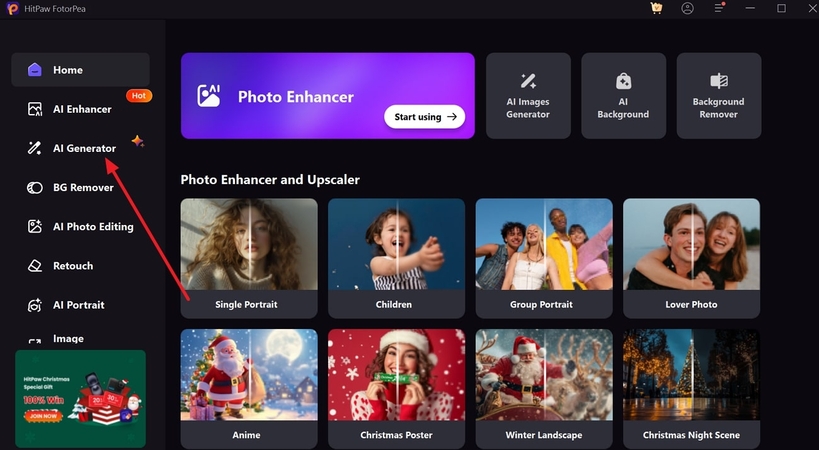The width and height of the screenshot is (819, 450).
Task: Click the Photo Enhancer AI image icon
Action: (x=208, y=96)
